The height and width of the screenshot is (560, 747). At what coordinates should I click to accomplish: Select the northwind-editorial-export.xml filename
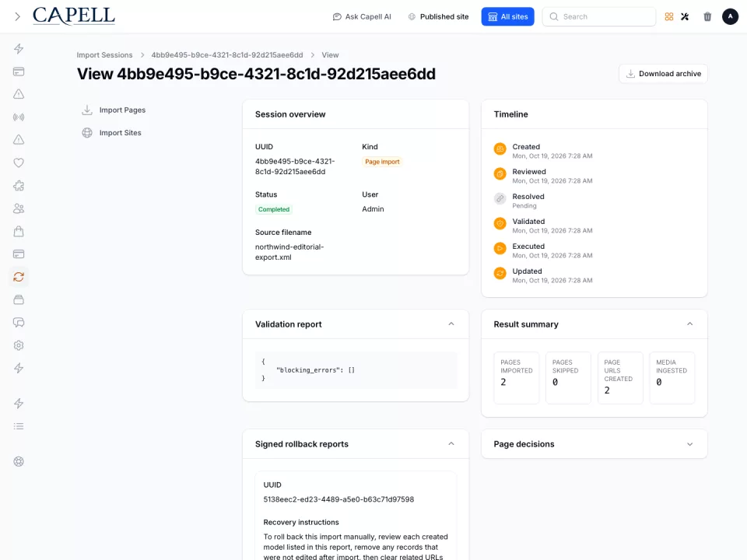pyautogui.click(x=289, y=252)
